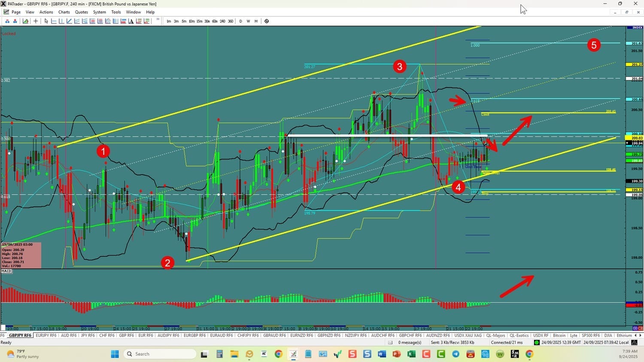Click the Page menu chart icon
The width and height of the screenshot is (644, 362).
(x=6, y=12)
